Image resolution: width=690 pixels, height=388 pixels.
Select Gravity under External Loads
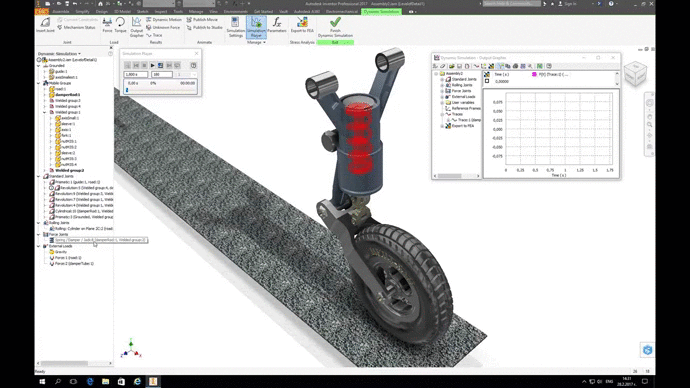(61, 252)
